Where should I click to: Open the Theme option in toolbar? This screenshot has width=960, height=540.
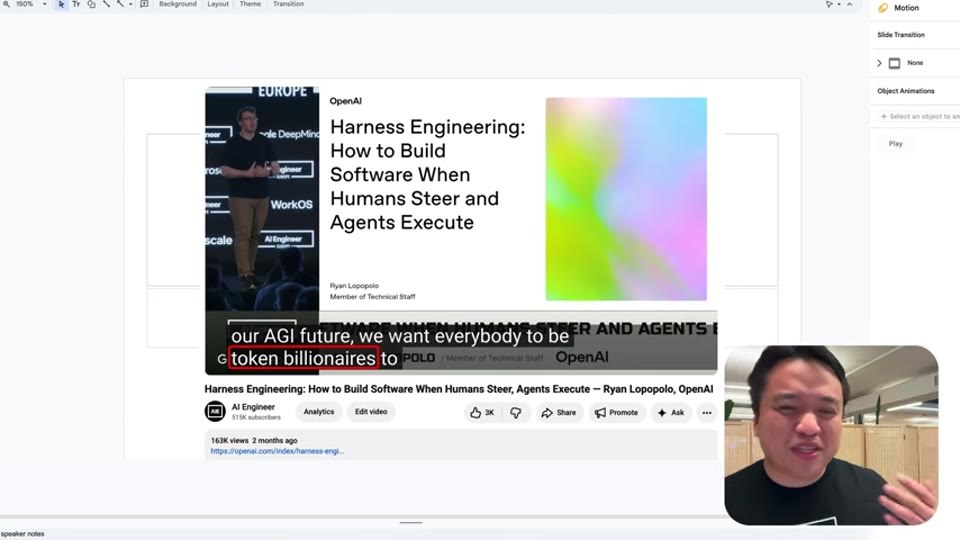(250, 4)
